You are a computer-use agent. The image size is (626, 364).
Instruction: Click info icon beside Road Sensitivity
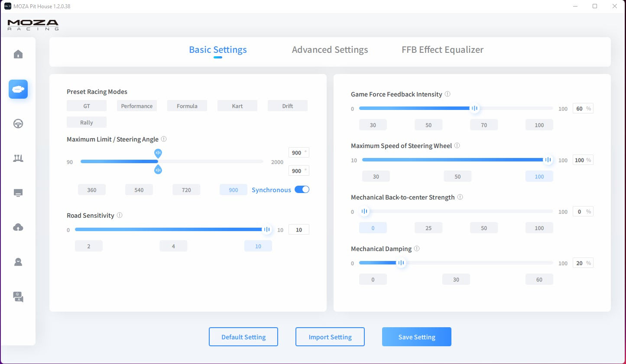(120, 215)
